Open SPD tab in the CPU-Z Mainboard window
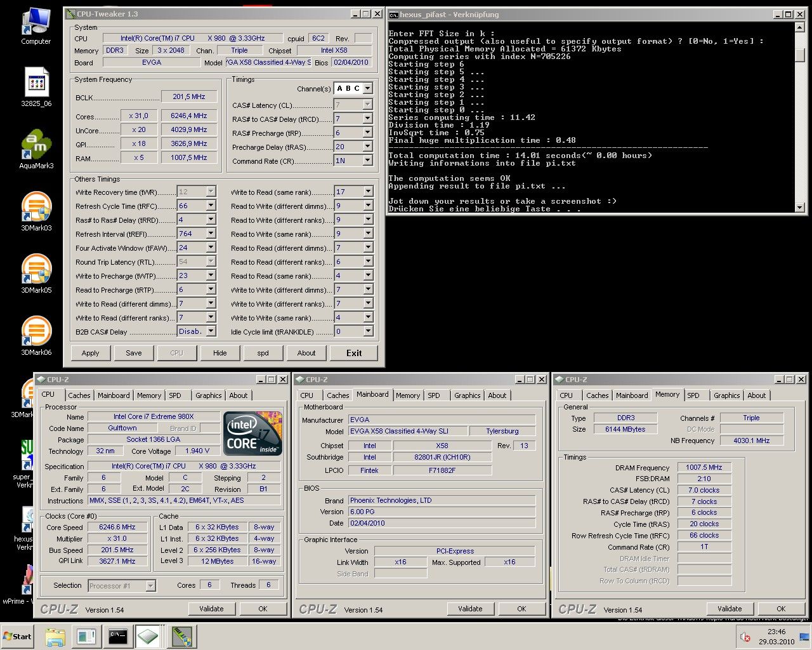Screen dimensions: 812x650 tap(434, 395)
